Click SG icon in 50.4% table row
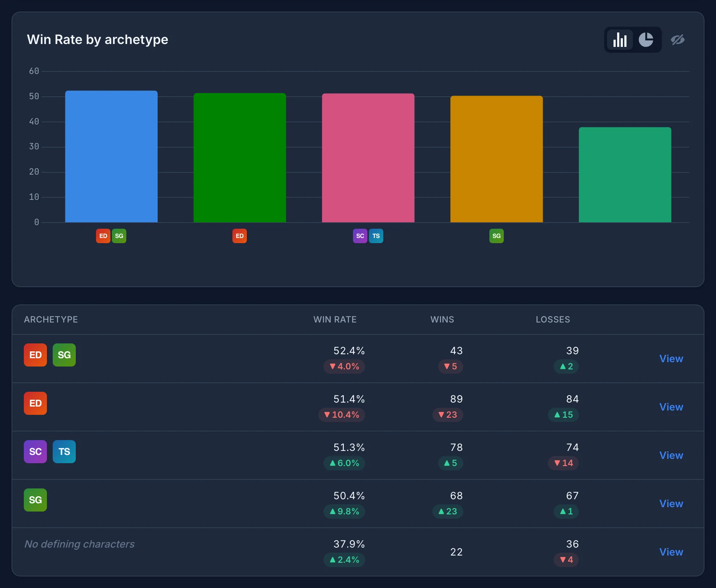The width and height of the screenshot is (716, 588). pyautogui.click(x=35, y=500)
